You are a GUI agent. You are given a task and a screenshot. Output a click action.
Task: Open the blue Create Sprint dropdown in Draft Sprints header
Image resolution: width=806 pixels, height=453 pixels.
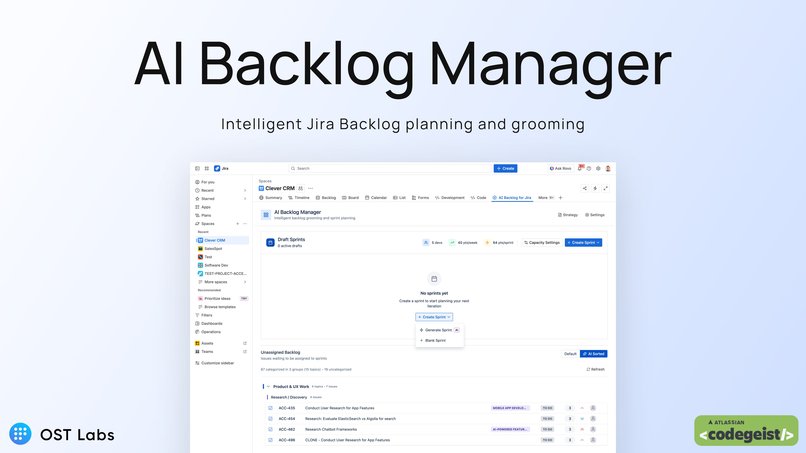coord(583,243)
